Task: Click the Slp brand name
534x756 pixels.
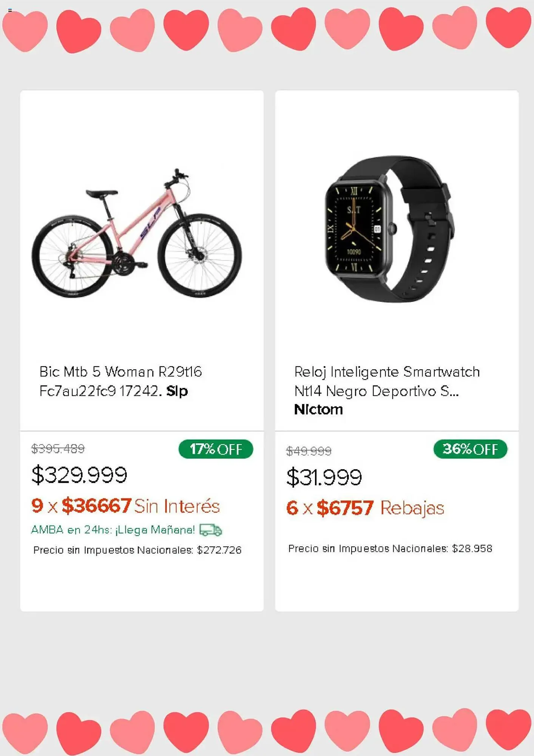Action: 177,391
